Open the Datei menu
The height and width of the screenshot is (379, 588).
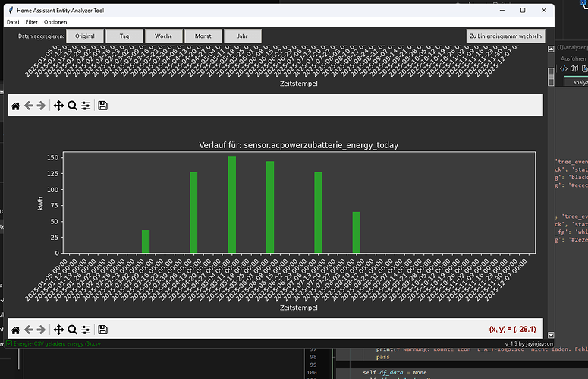point(13,22)
